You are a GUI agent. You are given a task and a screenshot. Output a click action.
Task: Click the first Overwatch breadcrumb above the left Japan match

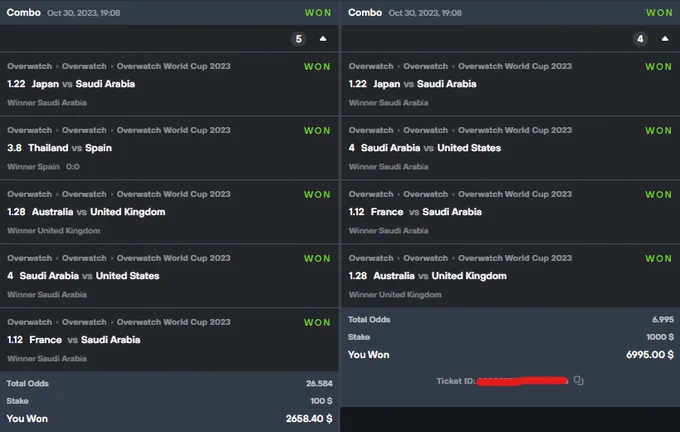coord(29,66)
